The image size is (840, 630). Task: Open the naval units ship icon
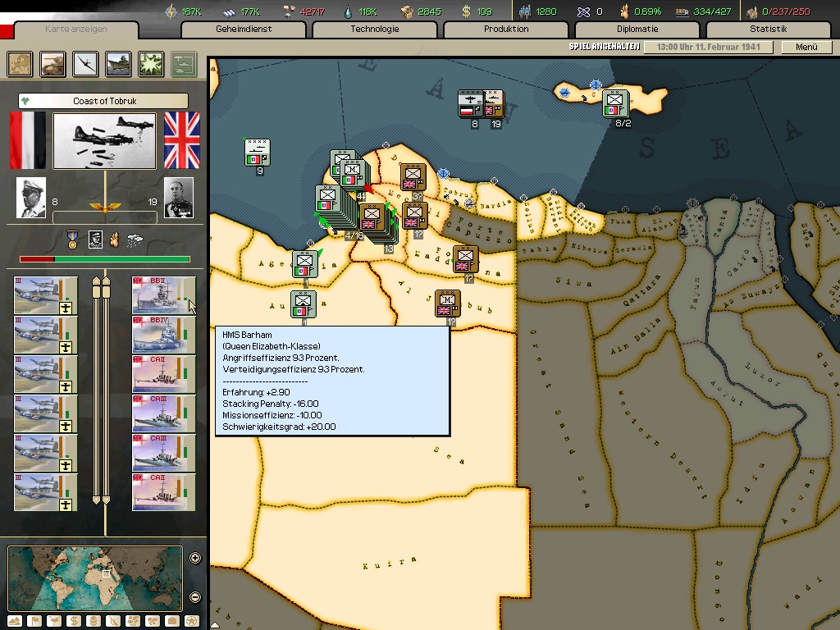[x=119, y=63]
